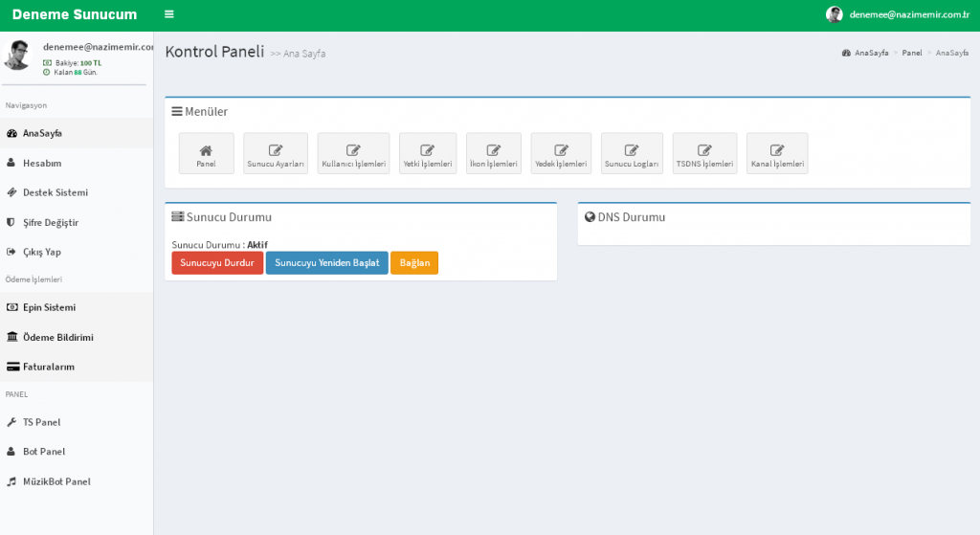Click Sunucuyu Yeniden Başlat button
The height and width of the screenshot is (535, 980).
(x=327, y=263)
